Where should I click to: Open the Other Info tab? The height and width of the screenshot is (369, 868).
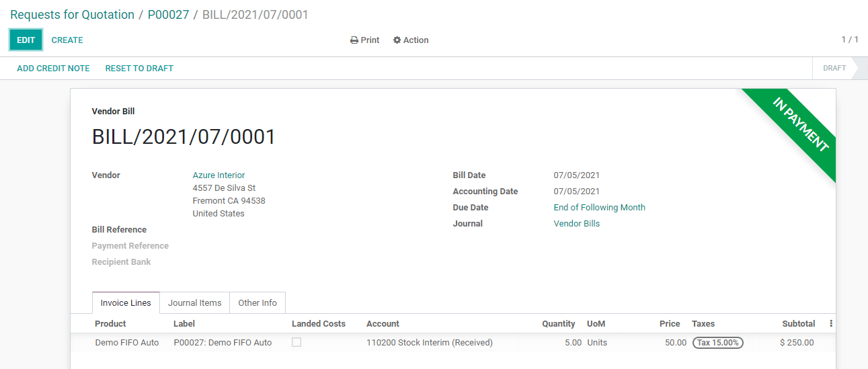pyautogui.click(x=258, y=303)
